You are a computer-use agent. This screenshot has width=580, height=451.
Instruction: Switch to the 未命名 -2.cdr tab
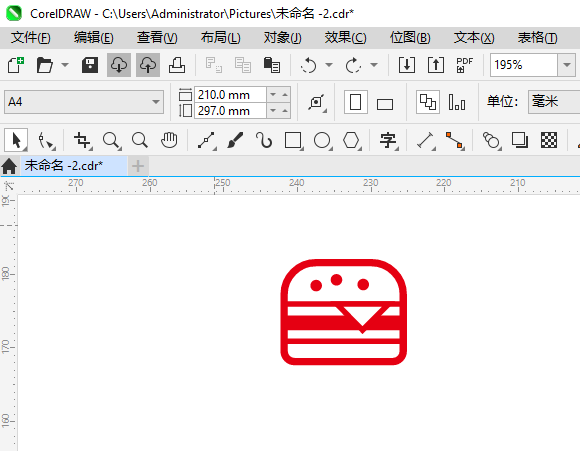point(73,165)
